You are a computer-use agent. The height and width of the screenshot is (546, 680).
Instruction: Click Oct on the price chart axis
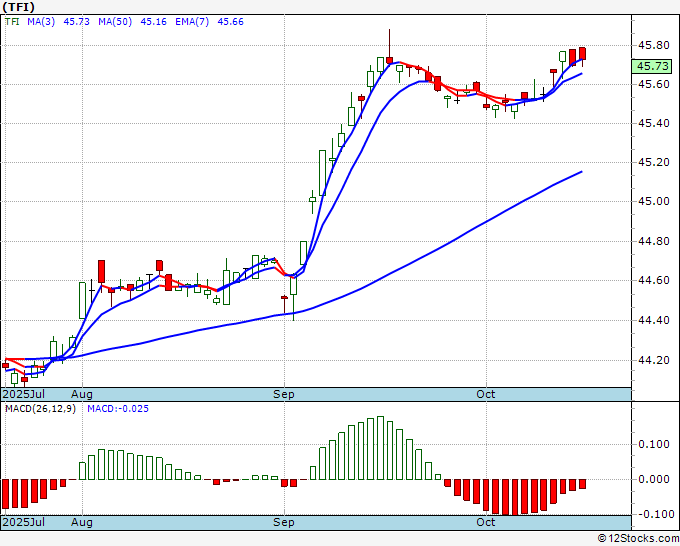coord(485,394)
